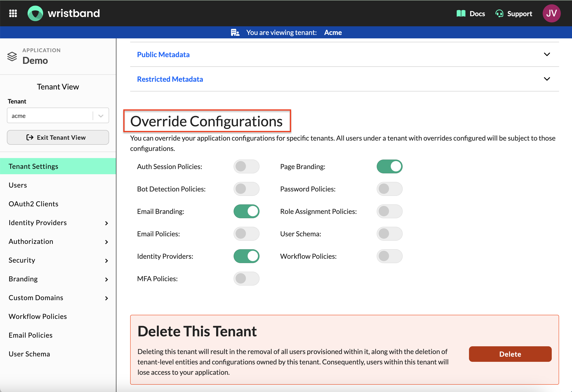The image size is (572, 392).
Task: Expand Authorization sidebar arrow
Action: 106,242
